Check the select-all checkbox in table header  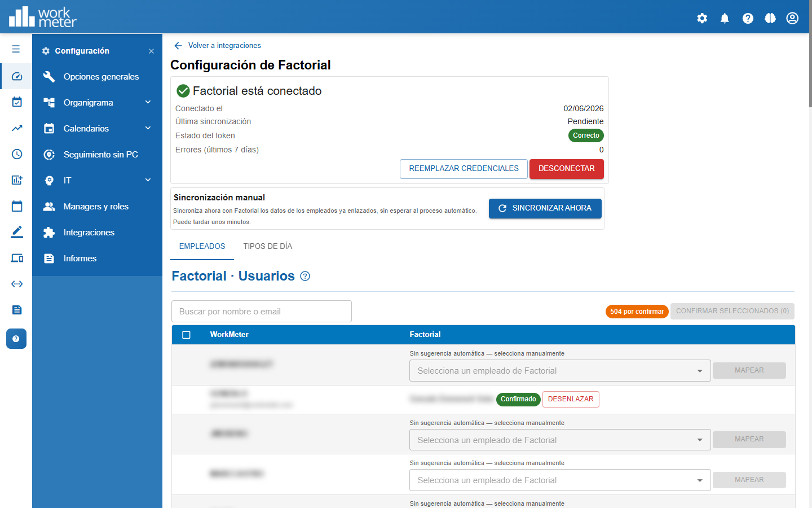click(x=186, y=335)
